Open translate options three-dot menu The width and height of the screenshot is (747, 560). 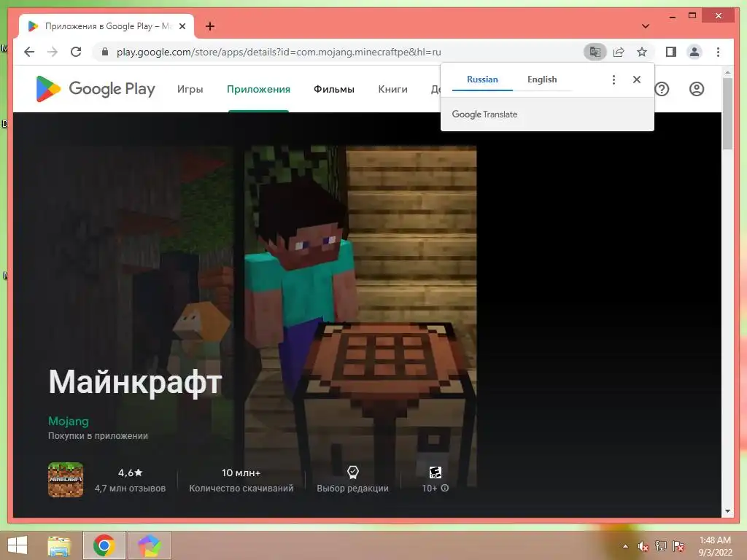[x=614, y=79]
